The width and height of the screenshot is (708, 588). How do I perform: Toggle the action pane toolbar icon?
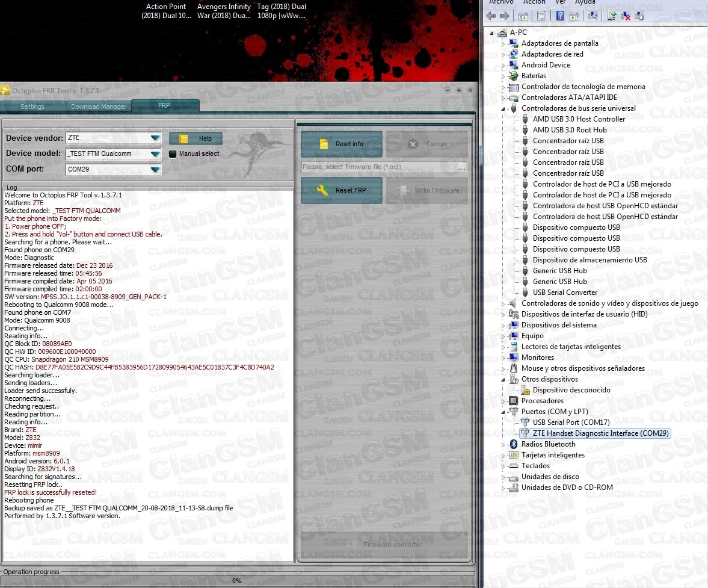[x=574, y=16]
